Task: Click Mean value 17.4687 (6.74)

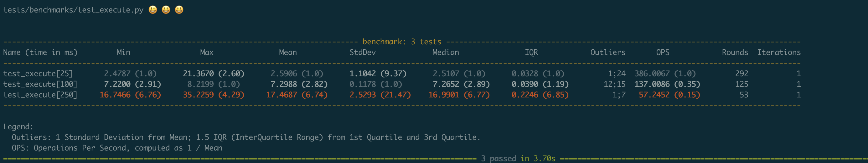Action: coord(297,95)
